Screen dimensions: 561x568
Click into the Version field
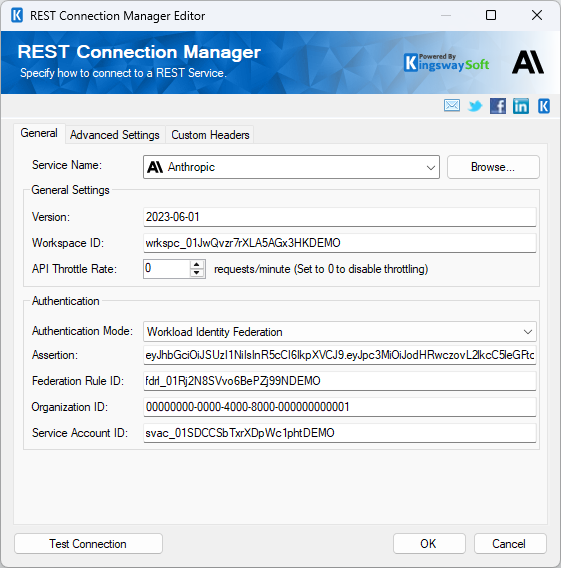[339, 217]
